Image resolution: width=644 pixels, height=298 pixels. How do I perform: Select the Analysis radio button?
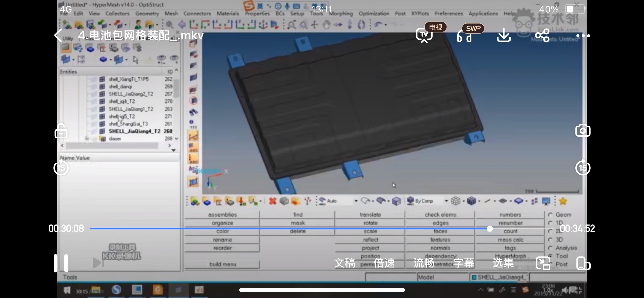550,248
